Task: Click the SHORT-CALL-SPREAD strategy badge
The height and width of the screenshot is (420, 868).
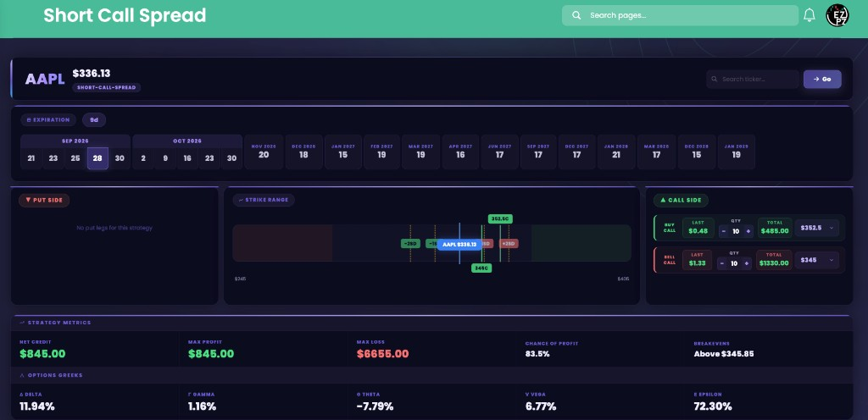Action: point(106,87)
